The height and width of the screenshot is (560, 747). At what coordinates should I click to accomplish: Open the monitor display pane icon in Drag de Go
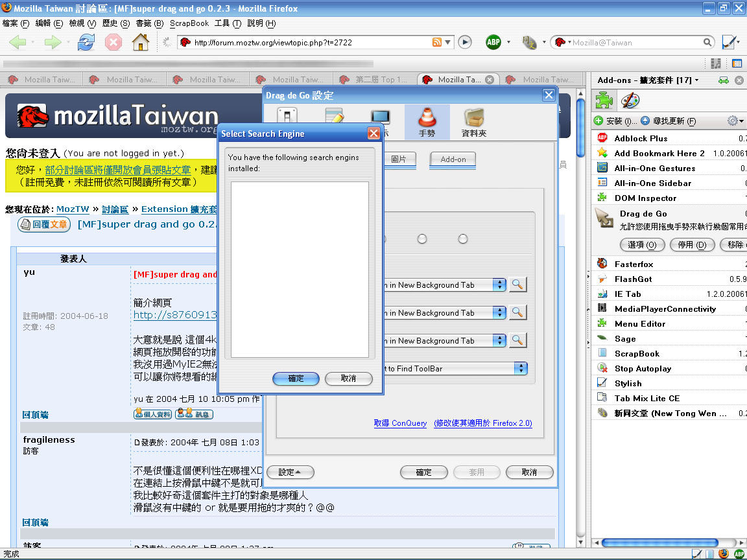pyautogui.click(x=381, y=118)
